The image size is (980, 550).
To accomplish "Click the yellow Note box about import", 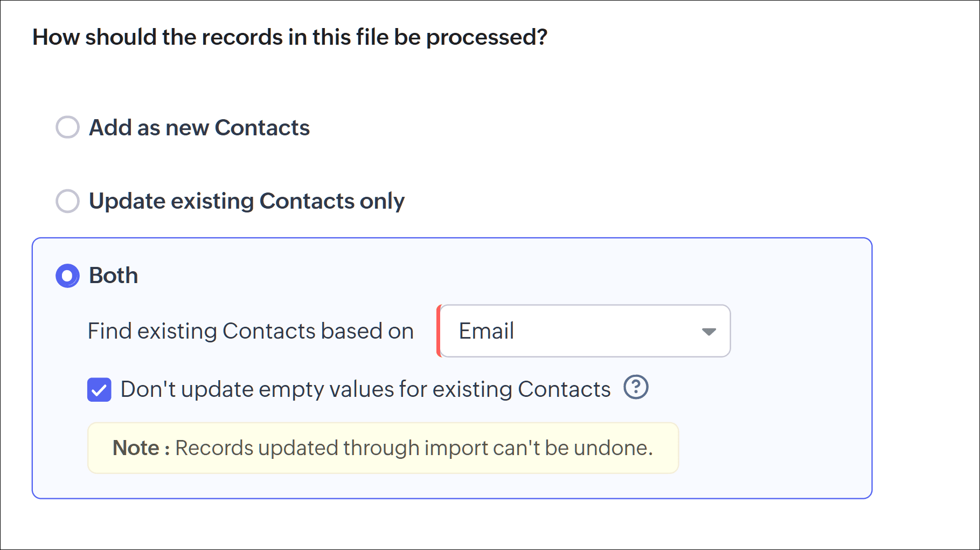I will (x=383, y=448).
